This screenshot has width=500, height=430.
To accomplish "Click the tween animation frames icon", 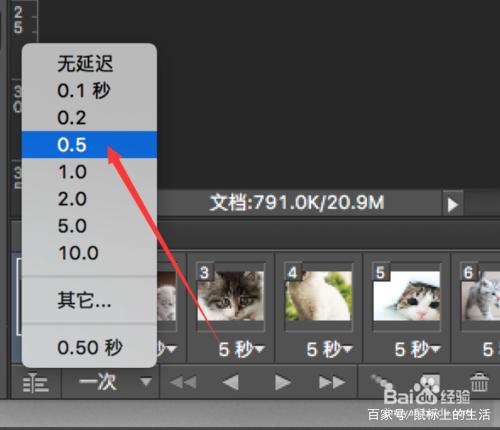I will pyautogui.click(x=382, y=382).
